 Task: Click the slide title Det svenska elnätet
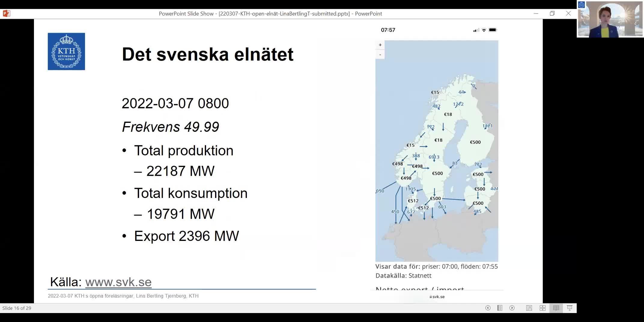coord(208,54)
